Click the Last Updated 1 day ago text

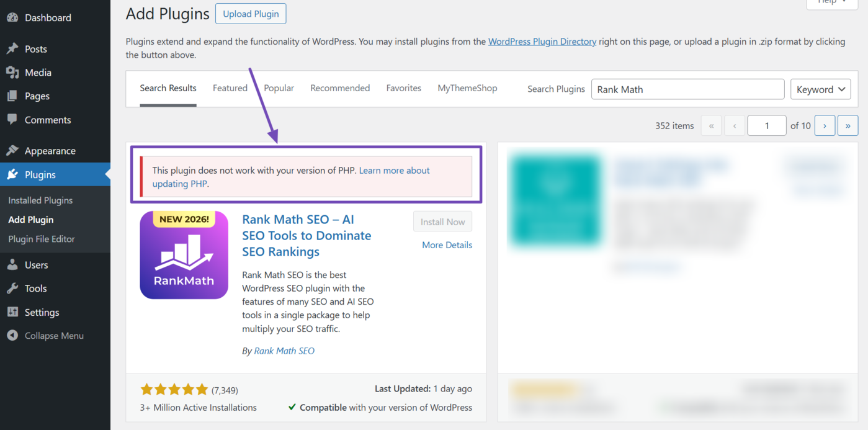click(423, 388)
